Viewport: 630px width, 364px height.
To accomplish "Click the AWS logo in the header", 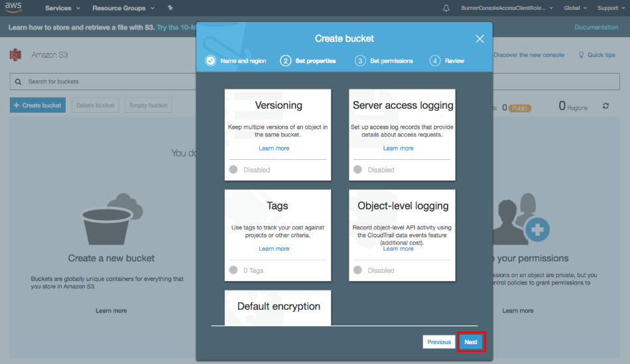I will pos(13,7).
